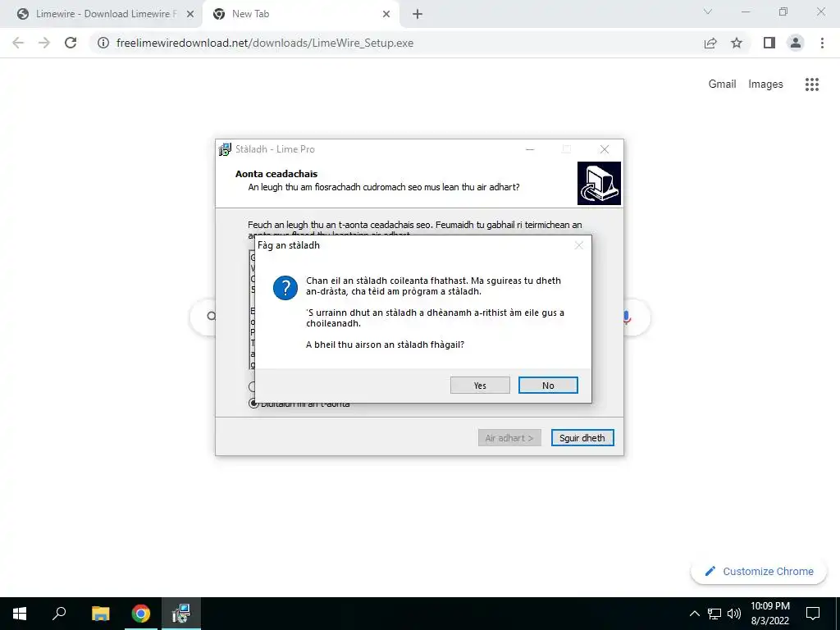The height and width of the screenshot is (630, 840).
Task: Click the installer icon in taskbar
Action: tap(181, 614)
